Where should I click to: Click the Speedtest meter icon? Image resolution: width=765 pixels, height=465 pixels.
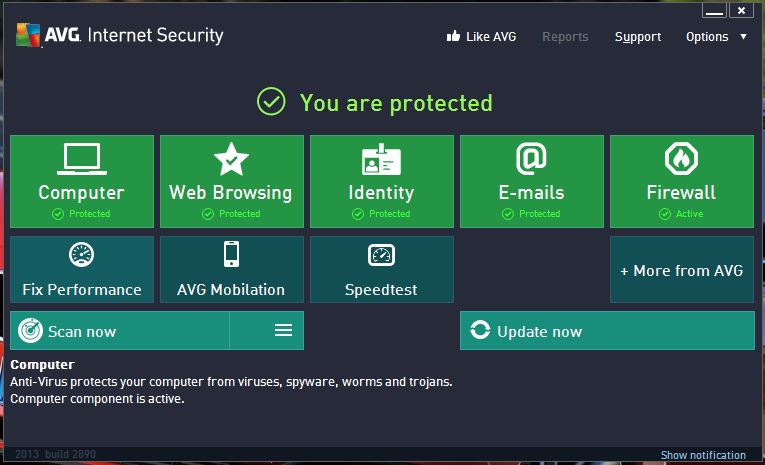point(381,255)
